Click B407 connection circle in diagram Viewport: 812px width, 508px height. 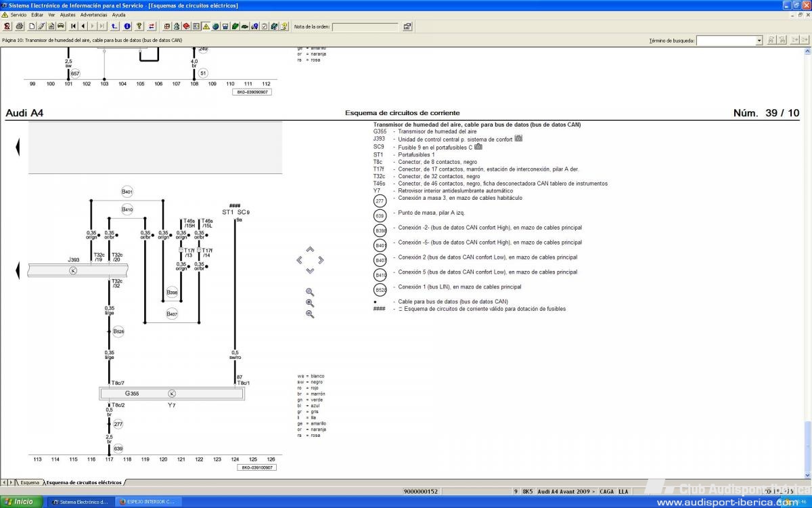click(172, 314)
